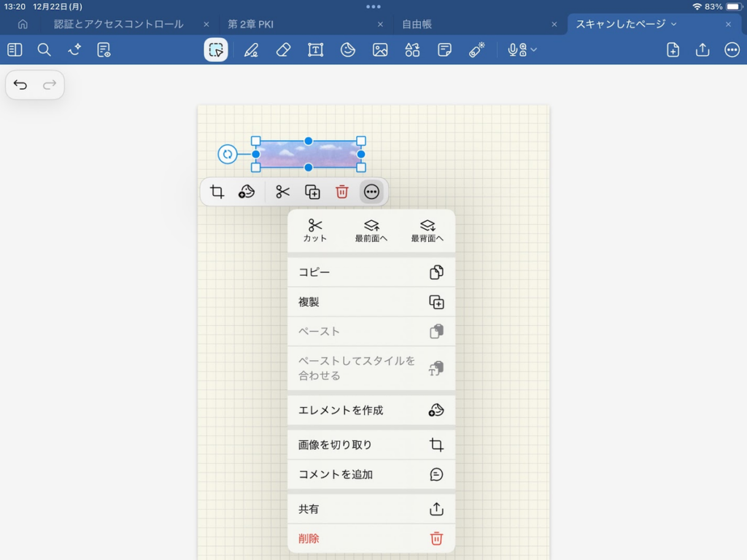Open the Image insert tool
Viewport: 747px width, 560px height.
(380, 50)
